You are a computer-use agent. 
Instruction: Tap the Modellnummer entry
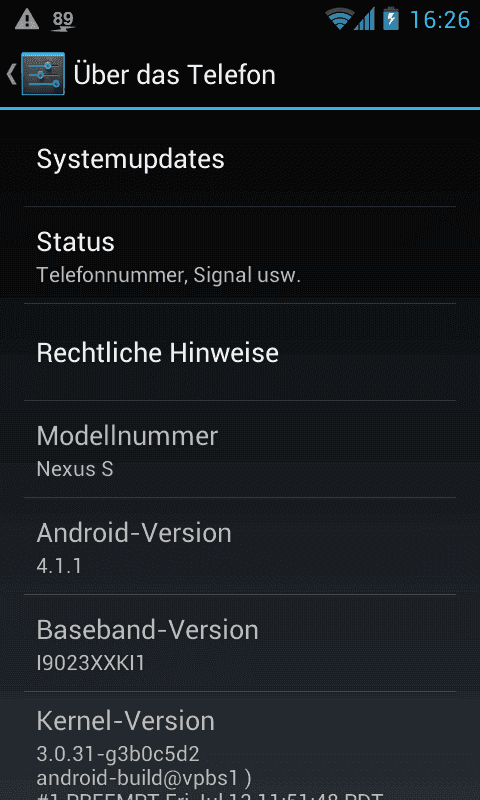click(x=240, y=449)
